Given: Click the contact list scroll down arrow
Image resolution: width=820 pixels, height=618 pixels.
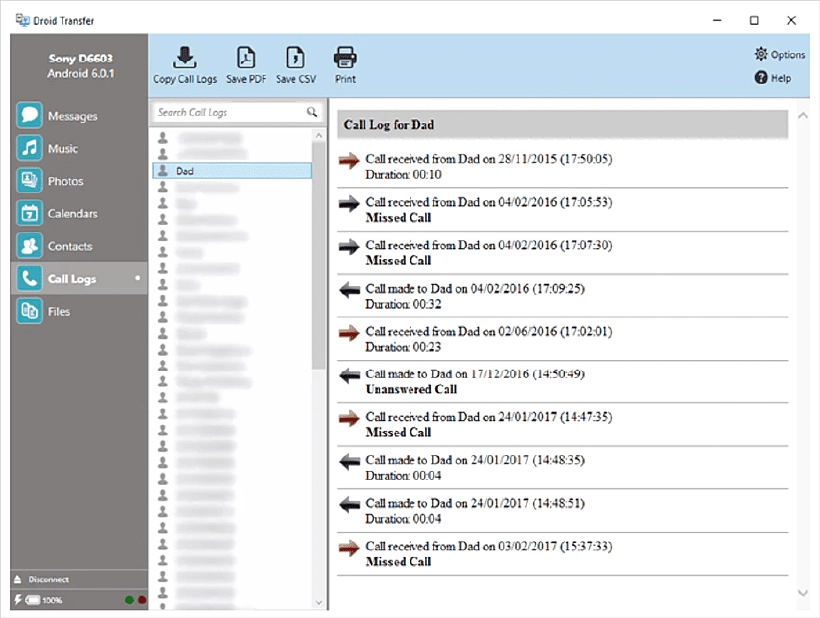Looking at the screenshot, I should coord(318,603).
